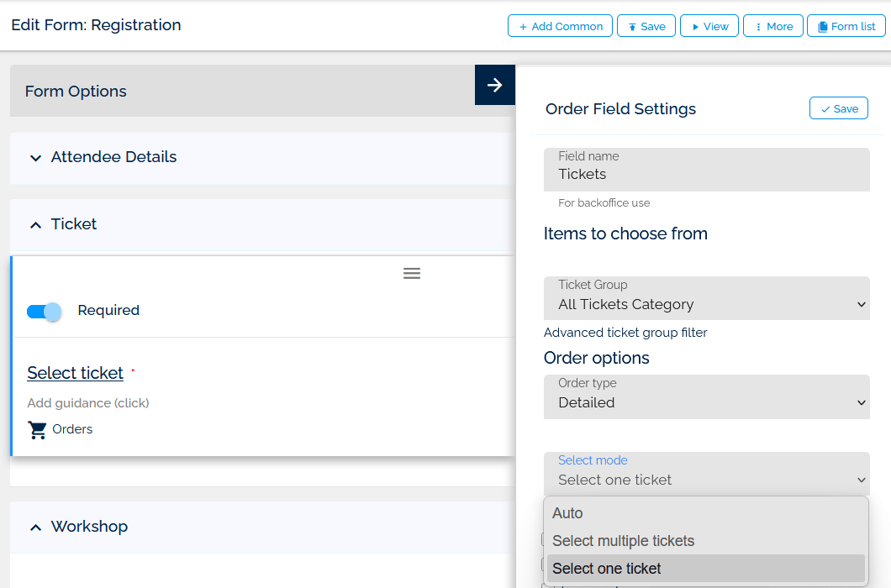This screenshot has width=891, height=588.
Task: Open the Order type dropdown
Action: click(x=706, y=396)
